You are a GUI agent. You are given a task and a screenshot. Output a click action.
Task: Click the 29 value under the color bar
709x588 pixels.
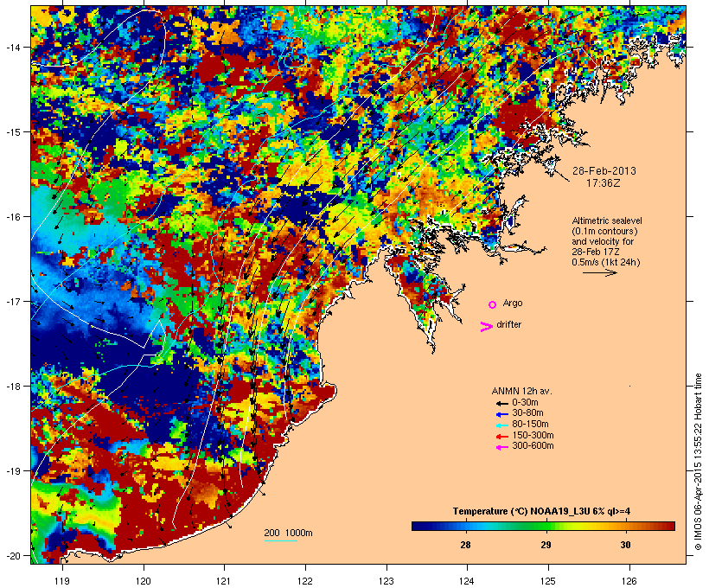546,545
